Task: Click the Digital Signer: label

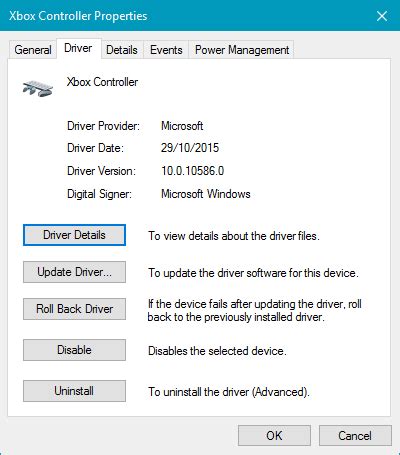Action: point(99,194)
